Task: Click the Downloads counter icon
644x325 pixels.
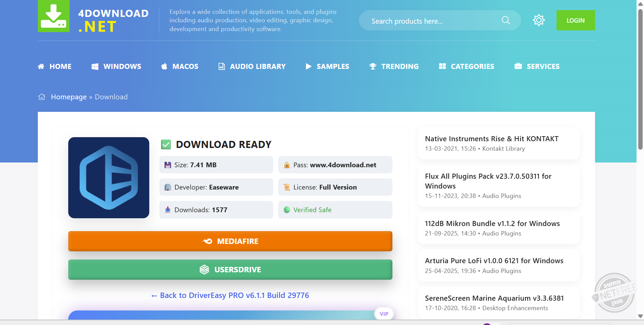Action: [x=168, y=210]
